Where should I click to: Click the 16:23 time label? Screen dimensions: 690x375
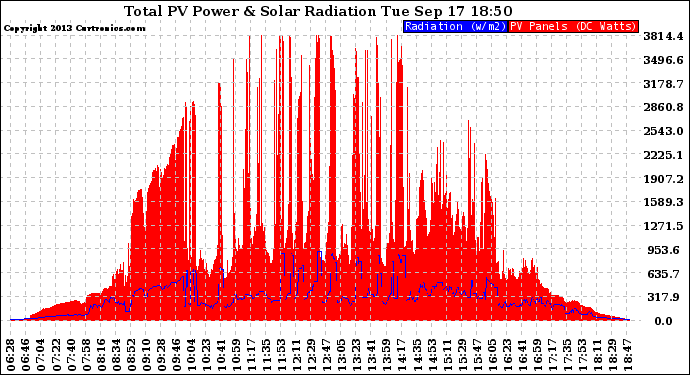click(507, 355)
